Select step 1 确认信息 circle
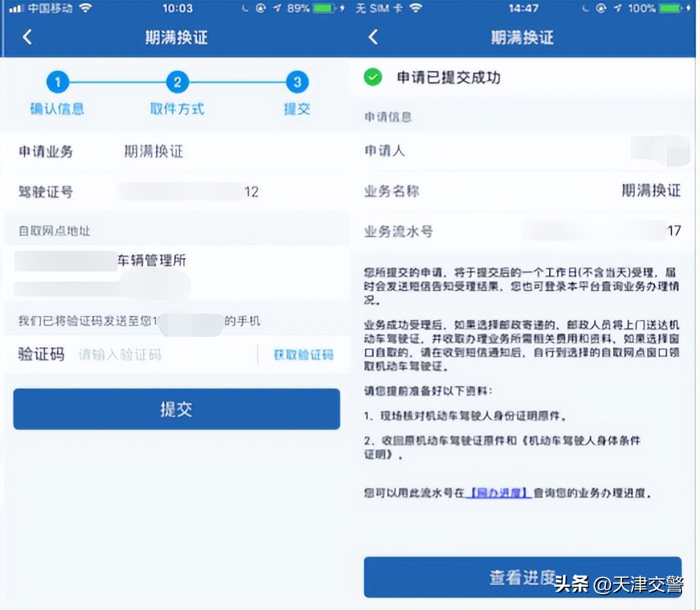Image resolution: width=700 pixels, height=610 pixels. point(57,81)
